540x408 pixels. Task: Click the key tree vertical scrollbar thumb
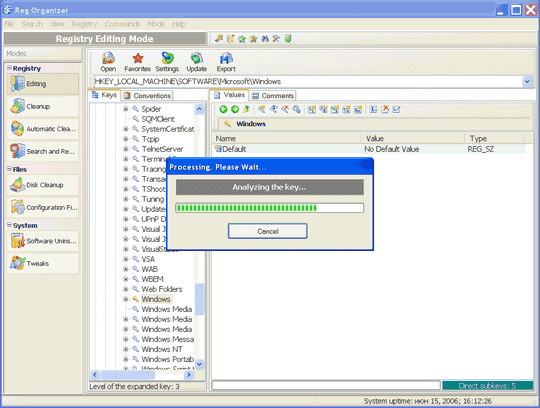coord(199,299)
